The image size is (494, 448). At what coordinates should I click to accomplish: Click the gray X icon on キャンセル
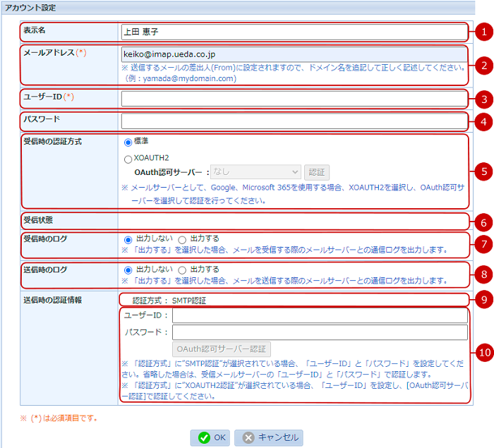click(x=248, y=437)
